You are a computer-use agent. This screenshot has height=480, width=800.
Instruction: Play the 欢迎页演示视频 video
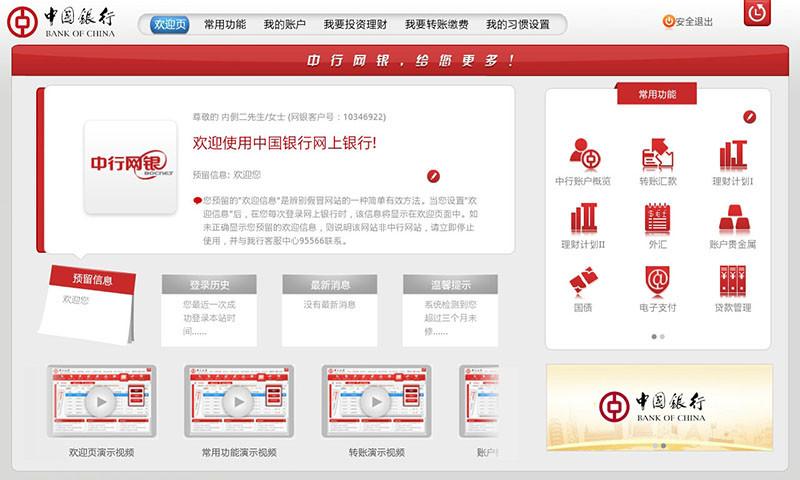click(x=102, y=401)
